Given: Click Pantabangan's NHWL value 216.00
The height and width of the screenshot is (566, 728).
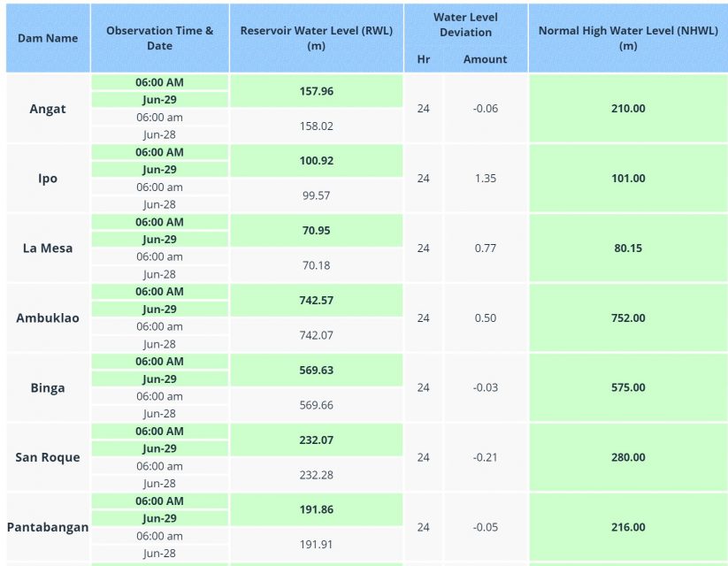Looking at the screenshot, I should pyautogui.click(x=628, y=527).
